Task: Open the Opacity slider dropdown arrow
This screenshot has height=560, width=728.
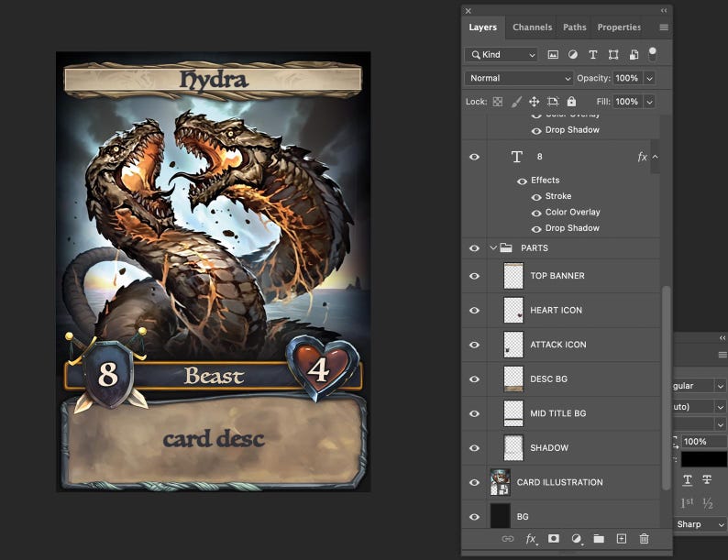Action: pos(650,79)
